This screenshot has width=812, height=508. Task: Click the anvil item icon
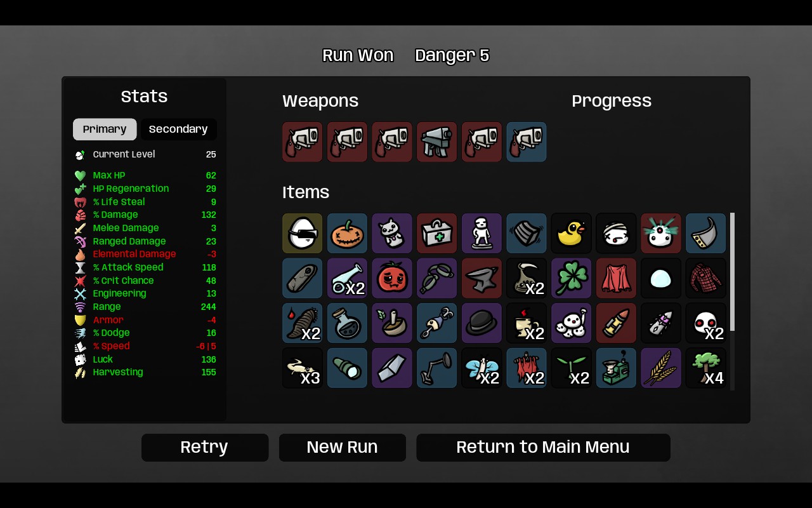(481, 278)
